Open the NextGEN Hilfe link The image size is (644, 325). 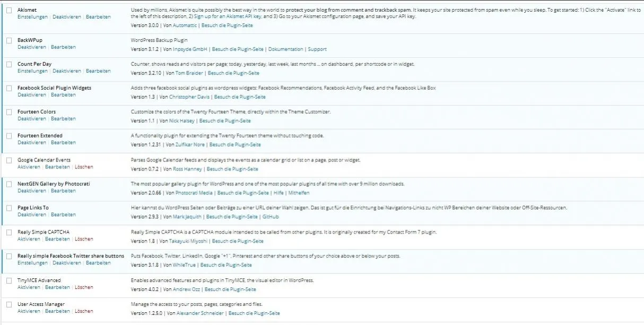coord(279,193)
